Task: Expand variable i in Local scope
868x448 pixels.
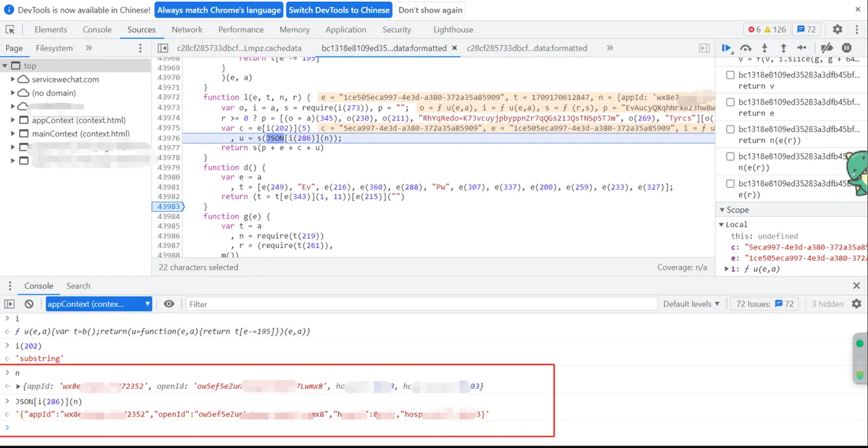Action: pos(728,269)
